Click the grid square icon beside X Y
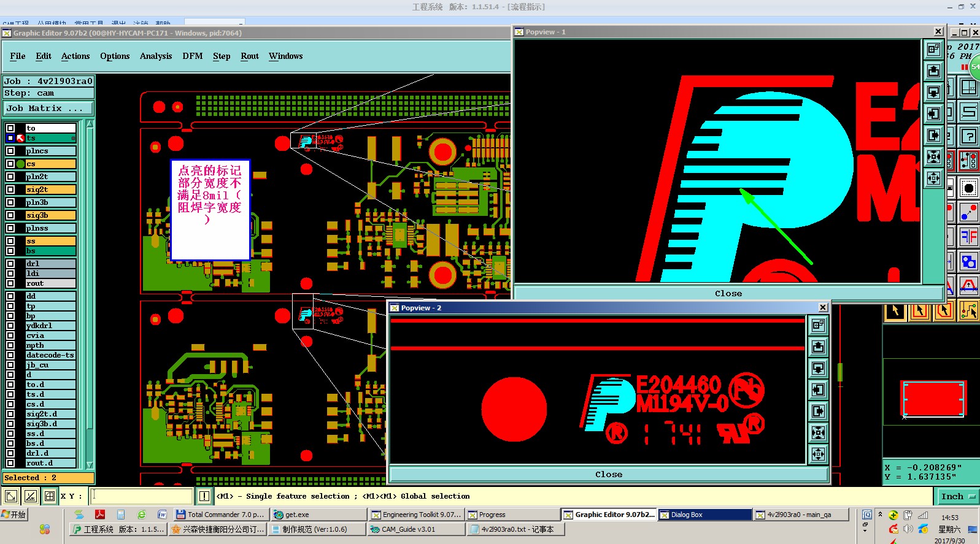Viewport: 980px width, 544px height. 50,496
